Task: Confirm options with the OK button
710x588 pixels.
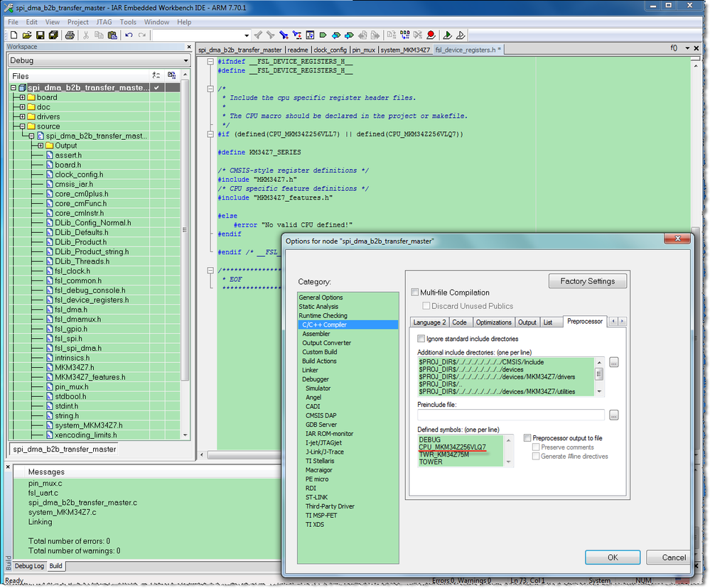Action: click(x=612, y=557)
